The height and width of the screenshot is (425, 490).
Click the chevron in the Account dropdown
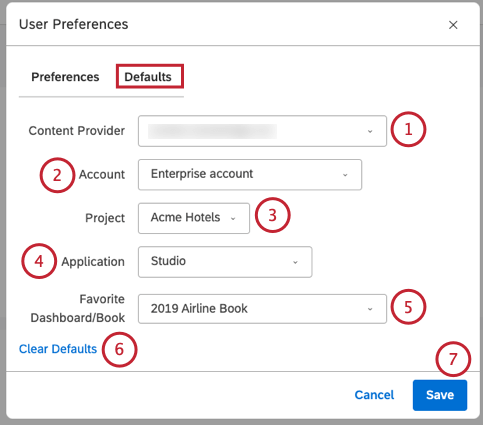(345, 175)
